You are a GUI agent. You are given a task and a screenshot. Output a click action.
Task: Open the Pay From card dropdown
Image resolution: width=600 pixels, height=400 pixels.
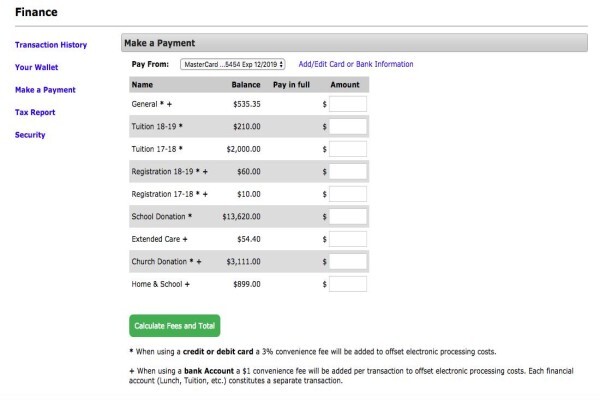pos(233,64)
